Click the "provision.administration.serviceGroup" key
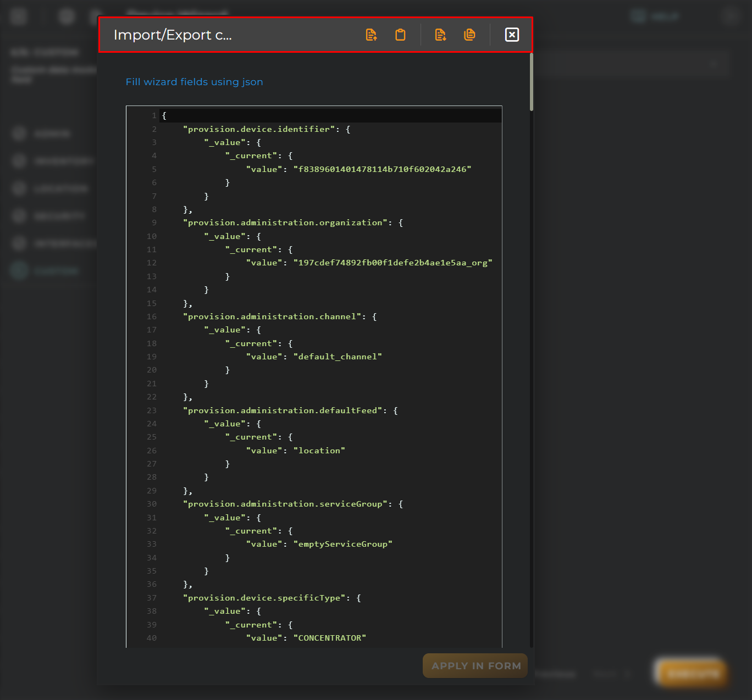Viewport: 752px width, 700px height. (285, 504)
